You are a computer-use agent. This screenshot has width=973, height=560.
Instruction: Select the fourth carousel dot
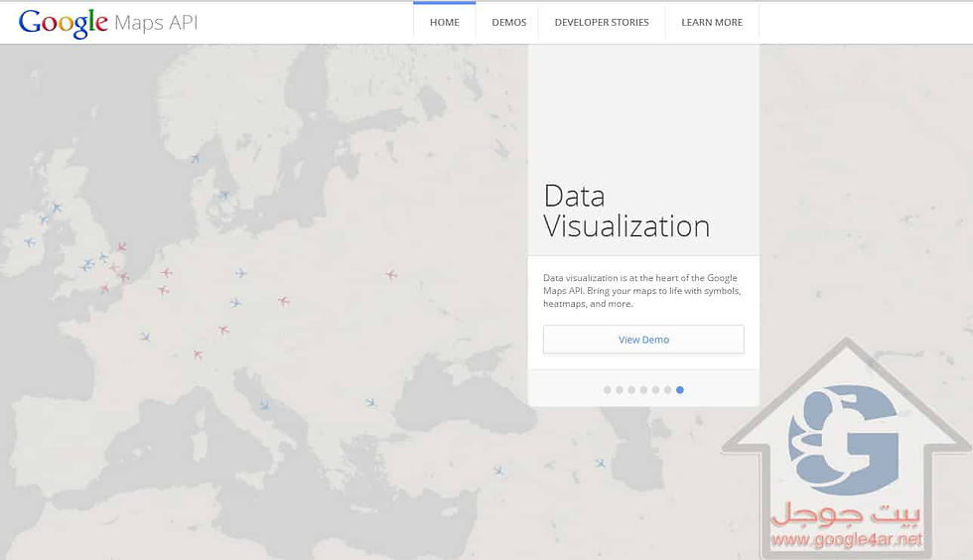click(643, 390)
